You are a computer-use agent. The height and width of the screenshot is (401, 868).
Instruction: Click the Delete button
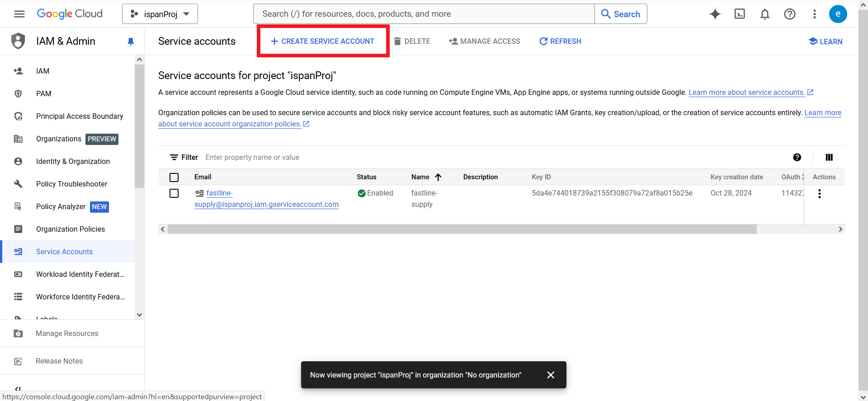tap(412, 41)
